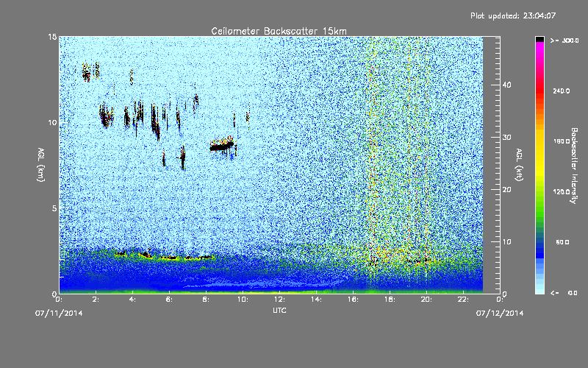
Task: Click the 15 tick on km axis
Action: [52, 37]
